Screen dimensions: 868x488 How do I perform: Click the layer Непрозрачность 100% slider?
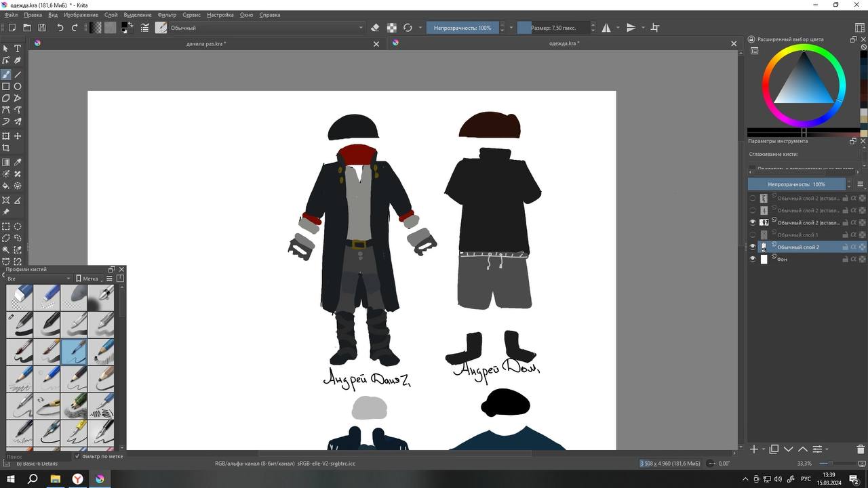(x=796, y=184)
